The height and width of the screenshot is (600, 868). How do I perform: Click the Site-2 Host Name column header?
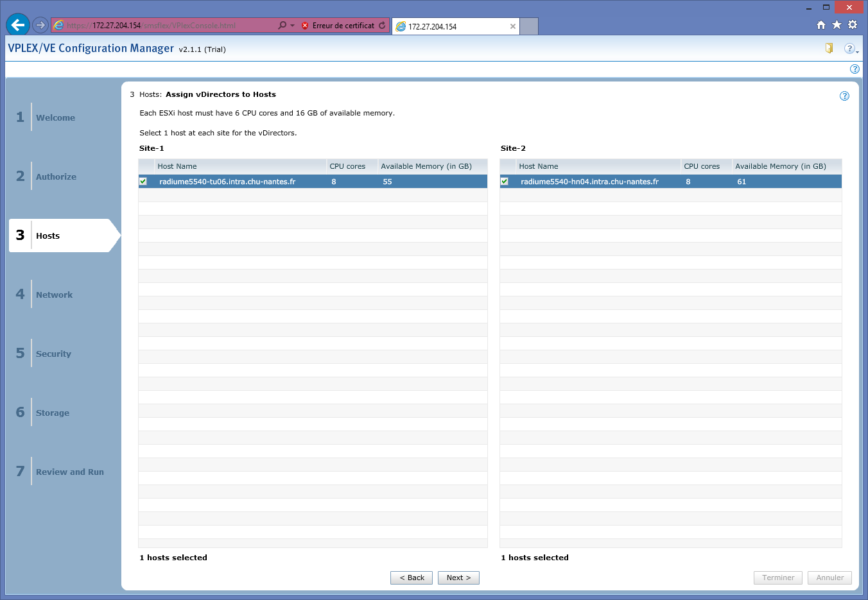point(538,166)
